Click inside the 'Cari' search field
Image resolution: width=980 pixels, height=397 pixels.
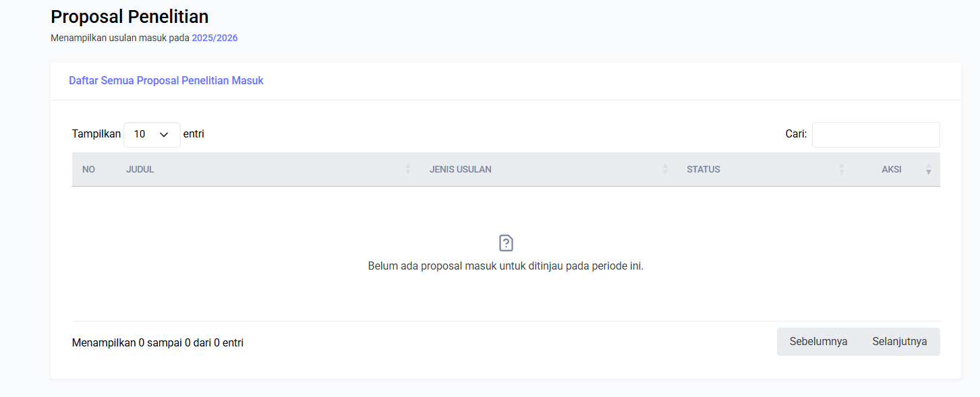point(875,134)
